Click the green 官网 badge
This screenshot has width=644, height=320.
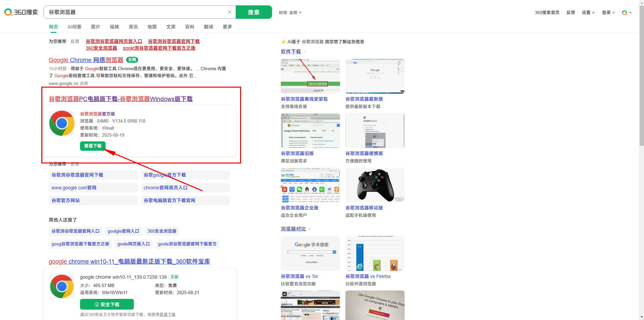132,60
